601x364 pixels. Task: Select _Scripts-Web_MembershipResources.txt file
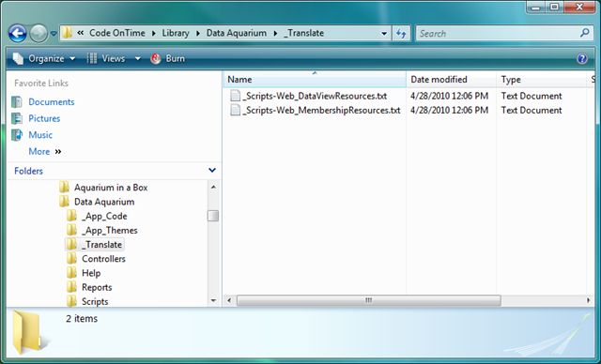321,111
